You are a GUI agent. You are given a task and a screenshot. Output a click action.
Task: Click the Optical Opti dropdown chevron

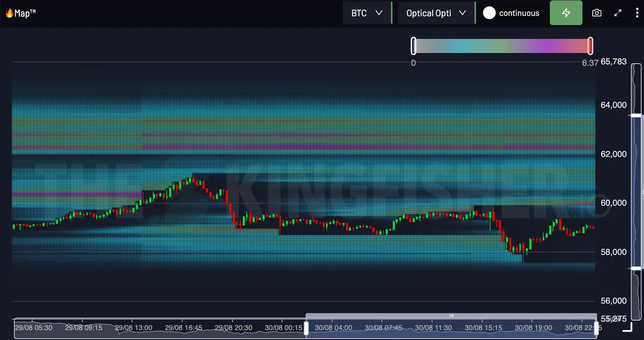click(x=462, y=13)
